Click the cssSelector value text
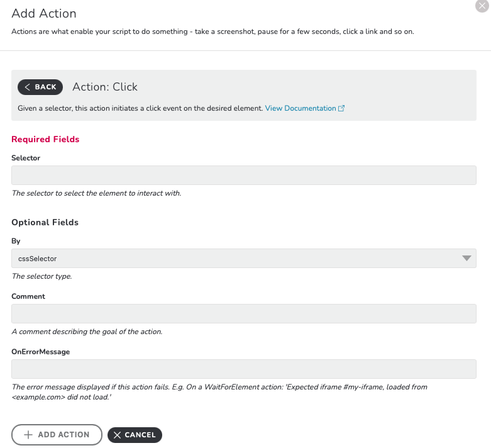The image size is (491, 448). [x=37, y=259]
